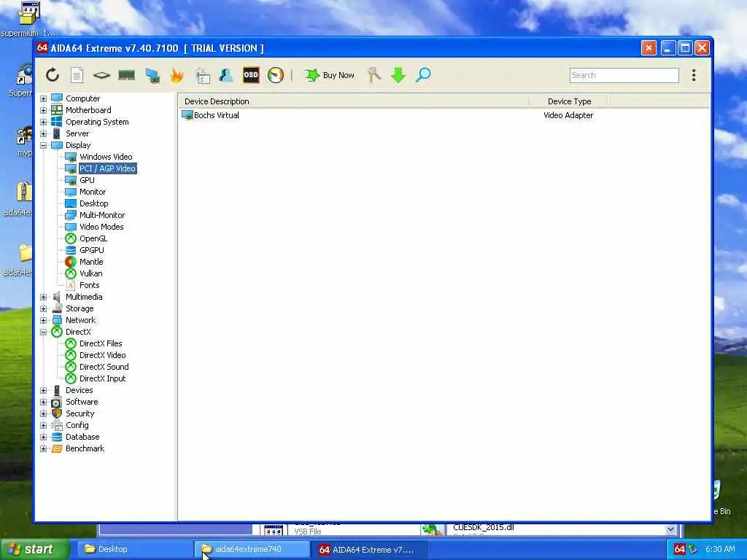Select the GPGPU item
Screen dimensions: 747x560
tap(91, 250)
